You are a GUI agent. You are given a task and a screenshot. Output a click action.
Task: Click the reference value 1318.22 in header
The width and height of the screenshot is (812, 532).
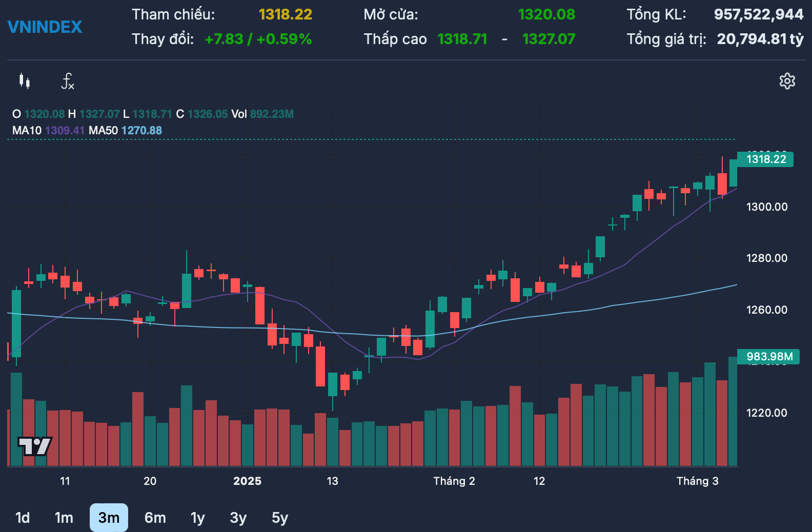coord(286,14)
